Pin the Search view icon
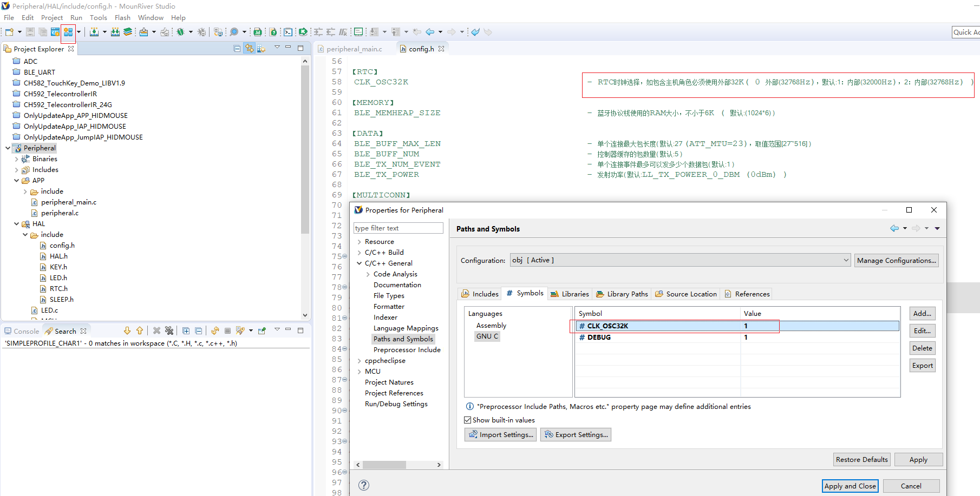Screen dimensions: 980x496 (x=262, y=330)
